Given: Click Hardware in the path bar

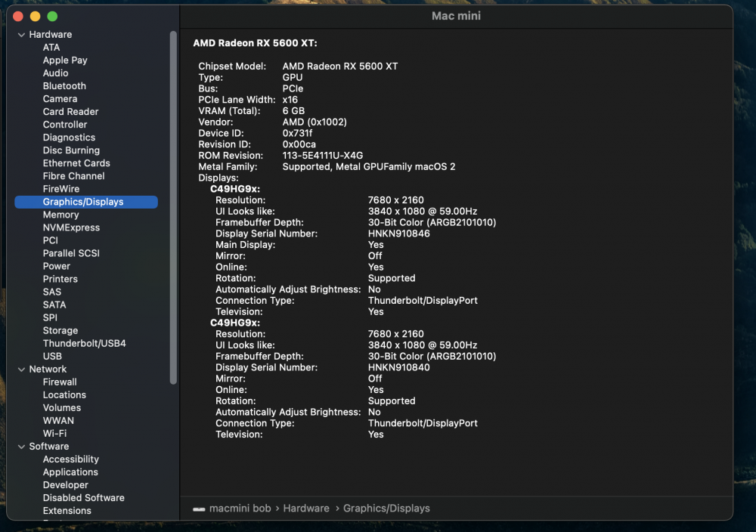Looking at the screenshot, I should click(x=306, y=509).
